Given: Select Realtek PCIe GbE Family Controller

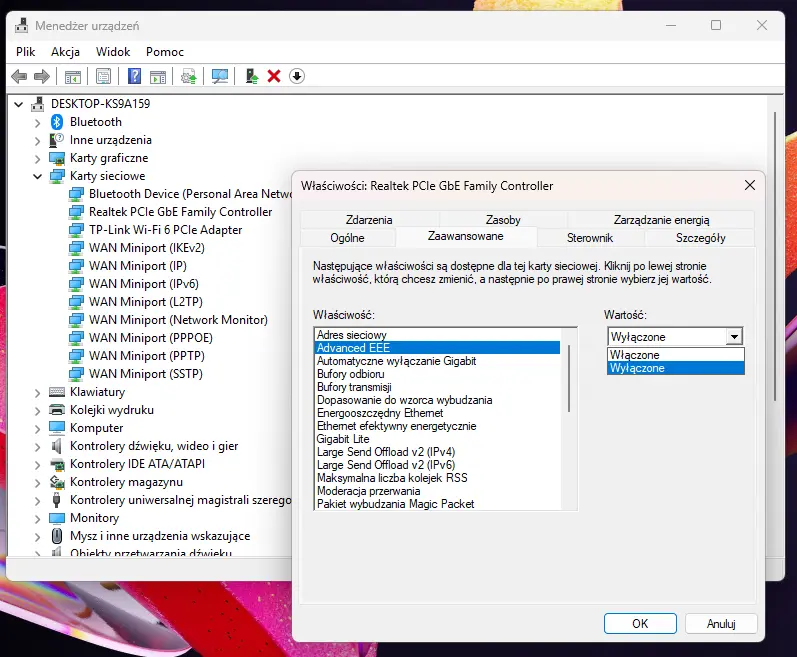Looking at the screenshot, I should tap(180, 212).
